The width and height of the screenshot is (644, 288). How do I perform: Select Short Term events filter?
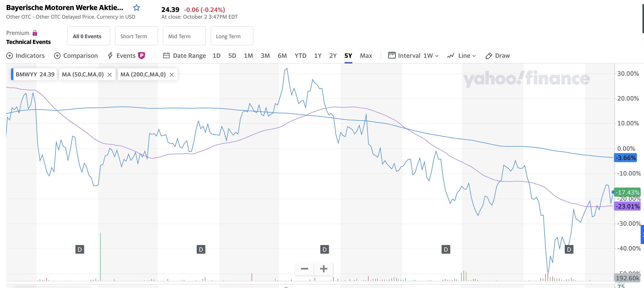(137, 36)
